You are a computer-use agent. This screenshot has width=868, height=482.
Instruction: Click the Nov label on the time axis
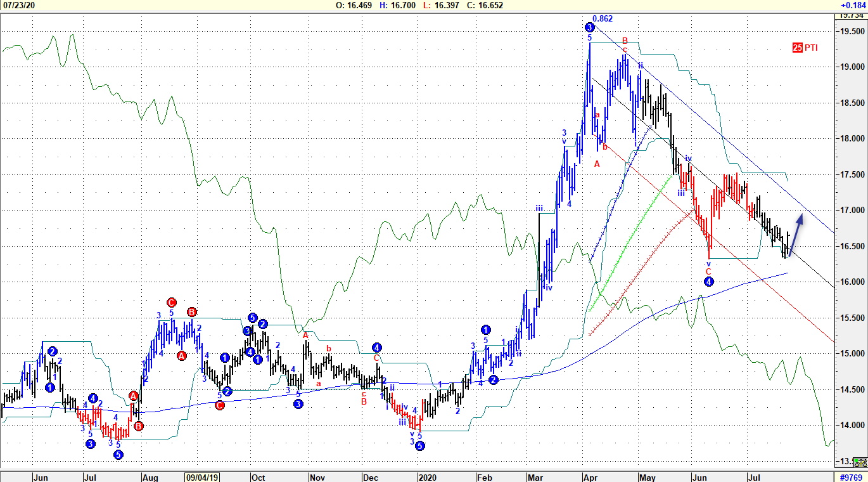(317, 476)
